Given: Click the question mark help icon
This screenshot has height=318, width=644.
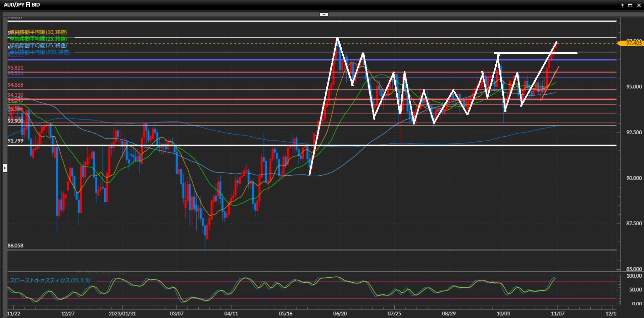Looking at the screenshot, I should click(x=622, y=5).
